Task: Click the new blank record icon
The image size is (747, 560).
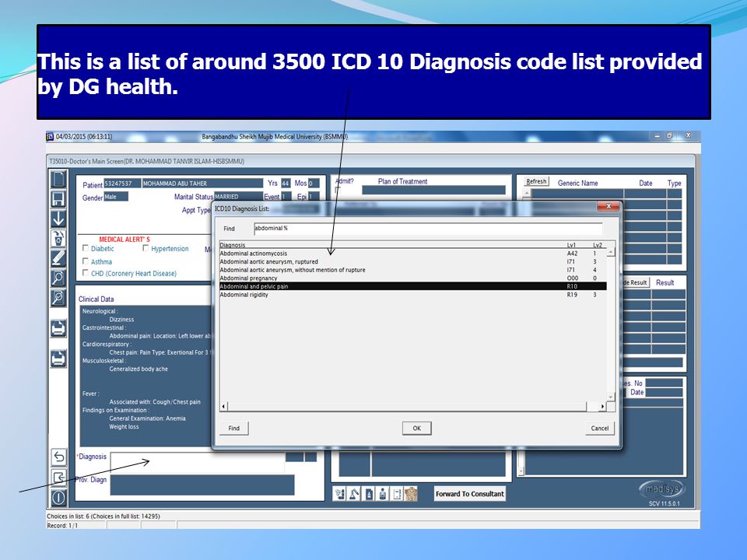Action: [58, 180]
